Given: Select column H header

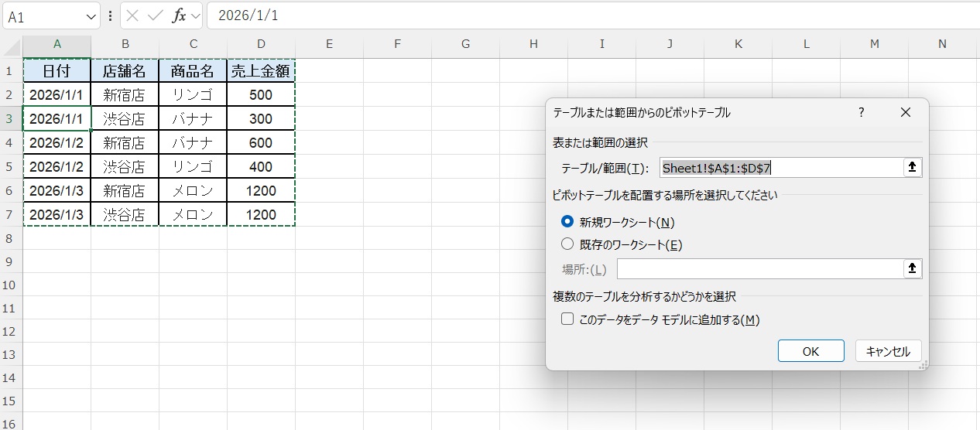Looking at the screenshot, I should pos(533,44).
